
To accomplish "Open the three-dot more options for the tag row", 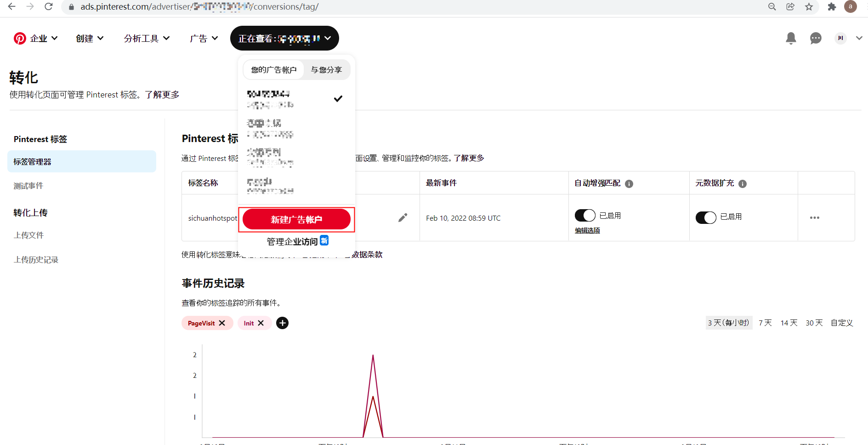I will click(x=815, y=217).
